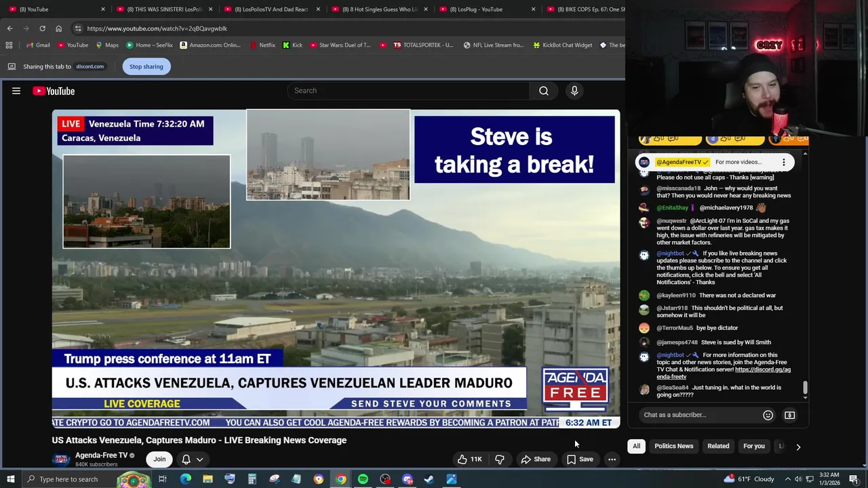Open KickBot Chat Widget bookmark

563,45
